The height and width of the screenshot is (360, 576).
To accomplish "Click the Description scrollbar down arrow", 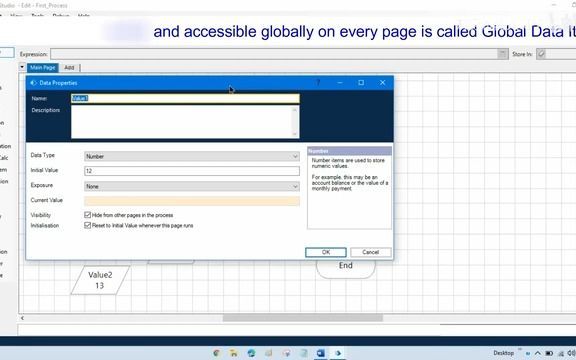I will [x=295, y=134].
